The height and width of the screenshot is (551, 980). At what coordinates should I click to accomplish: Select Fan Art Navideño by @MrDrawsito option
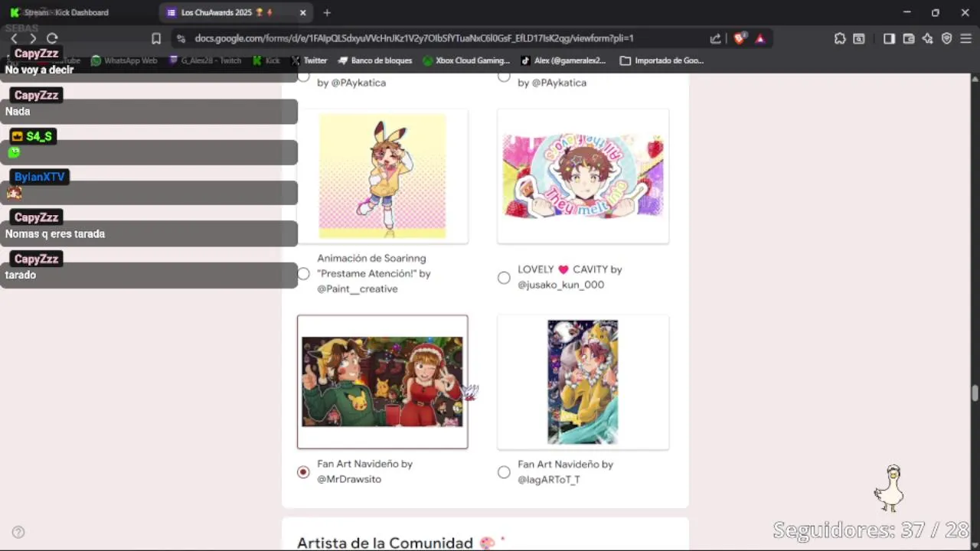pos(303,472)
